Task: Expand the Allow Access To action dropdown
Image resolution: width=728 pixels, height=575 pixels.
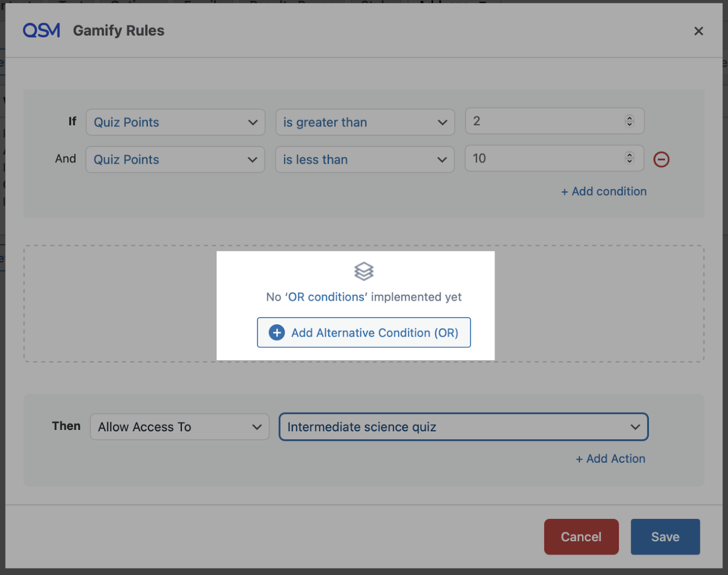Action: pyautogui.click(x=180, y=427)
